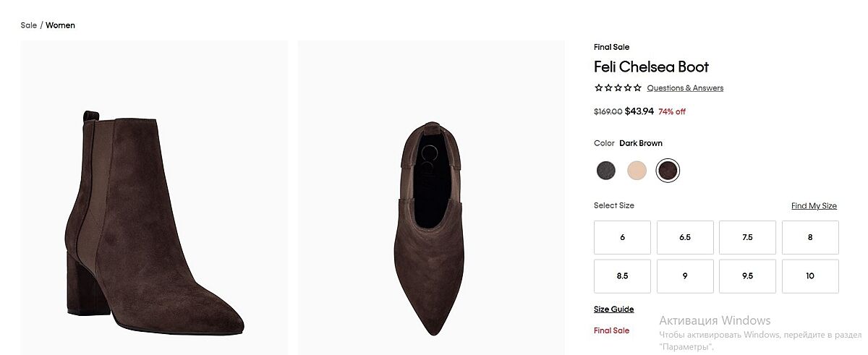Open Questions & Answers link
This screenshot has width=868, height=355.
click(685, 88)
